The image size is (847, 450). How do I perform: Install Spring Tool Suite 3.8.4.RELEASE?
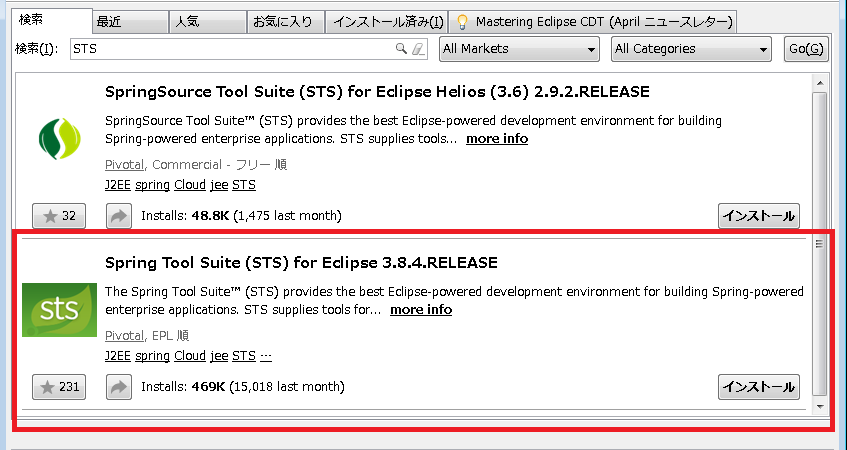pyautogui.click(x=759, y=387)
